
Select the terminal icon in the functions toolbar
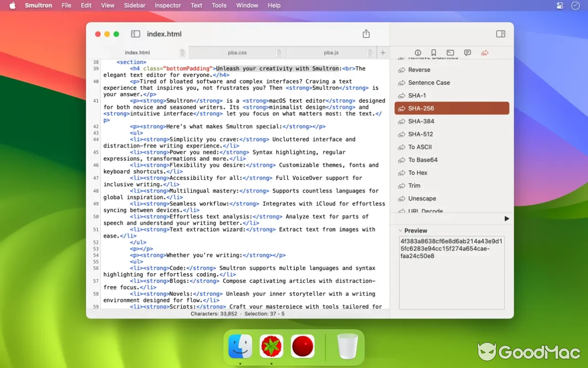pos(449,52)
